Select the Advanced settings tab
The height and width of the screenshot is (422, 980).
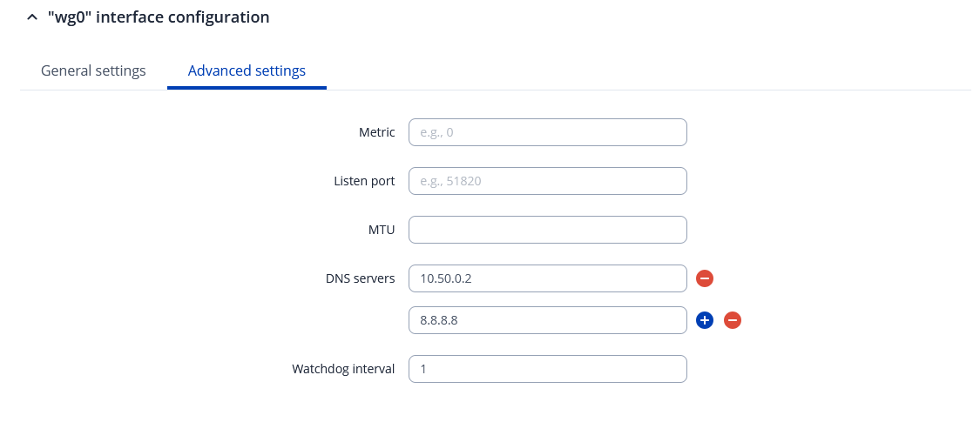tap(247, 70)
